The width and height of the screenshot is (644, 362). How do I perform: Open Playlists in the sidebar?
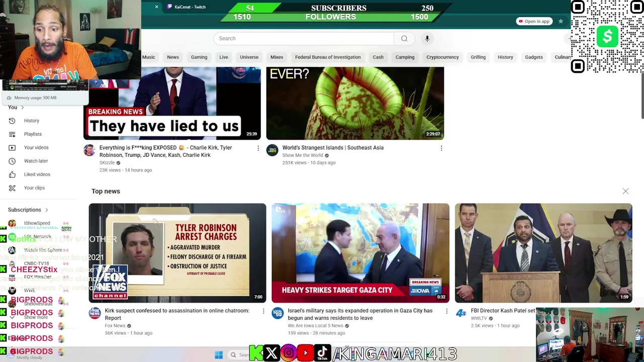(33, 134)
